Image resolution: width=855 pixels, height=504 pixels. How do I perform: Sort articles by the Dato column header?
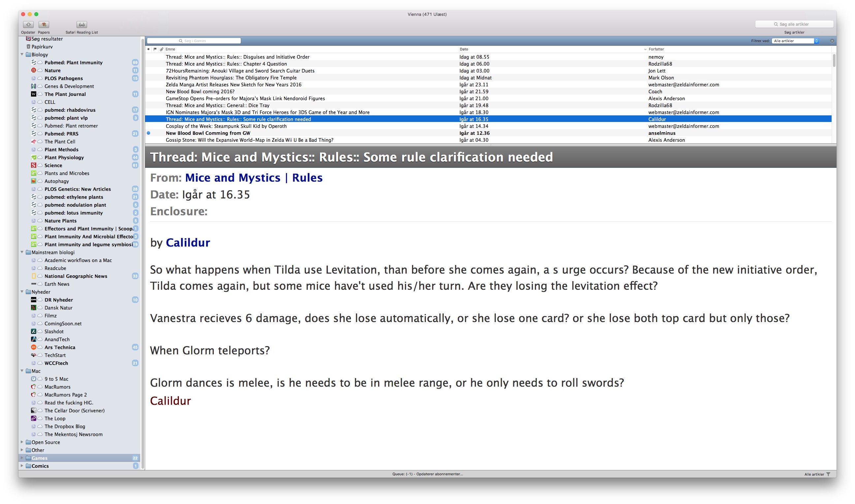[464, 49]
